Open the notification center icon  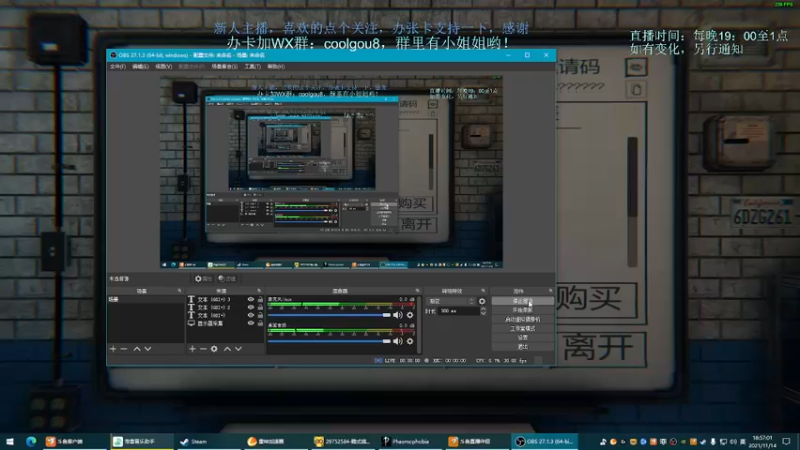(x=786, y=441)
